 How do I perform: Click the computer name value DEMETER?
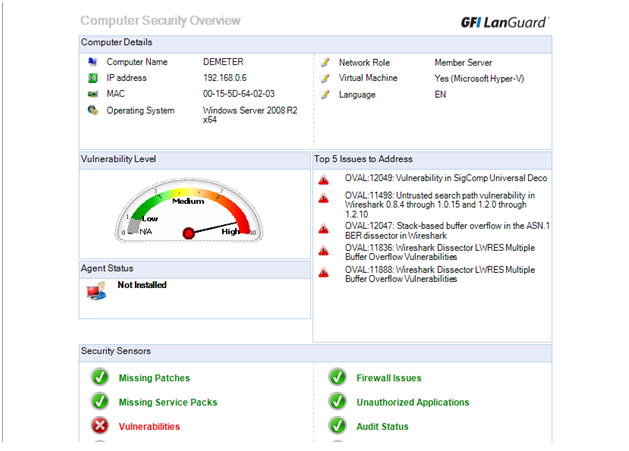[x=223, y=62]
